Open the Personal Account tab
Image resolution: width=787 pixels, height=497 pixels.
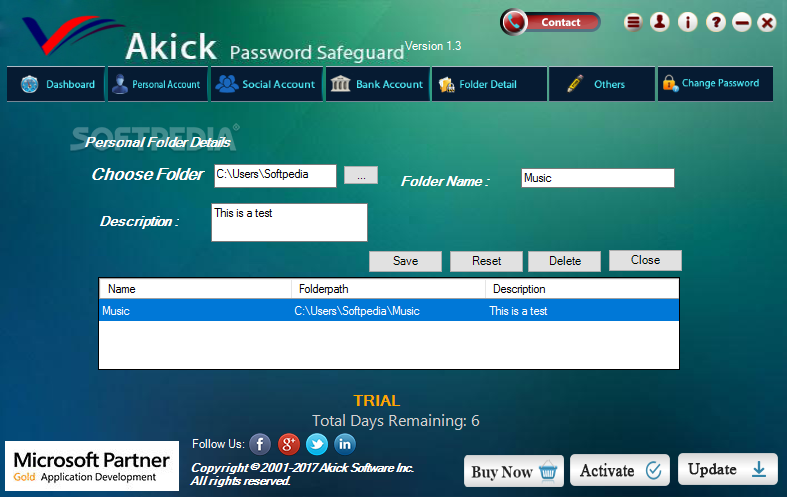pos(158,84)
